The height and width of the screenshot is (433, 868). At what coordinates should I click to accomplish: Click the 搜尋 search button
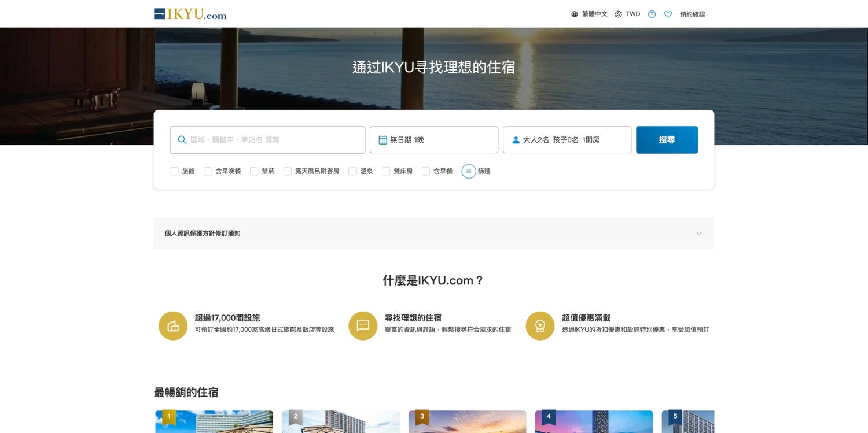667,140
